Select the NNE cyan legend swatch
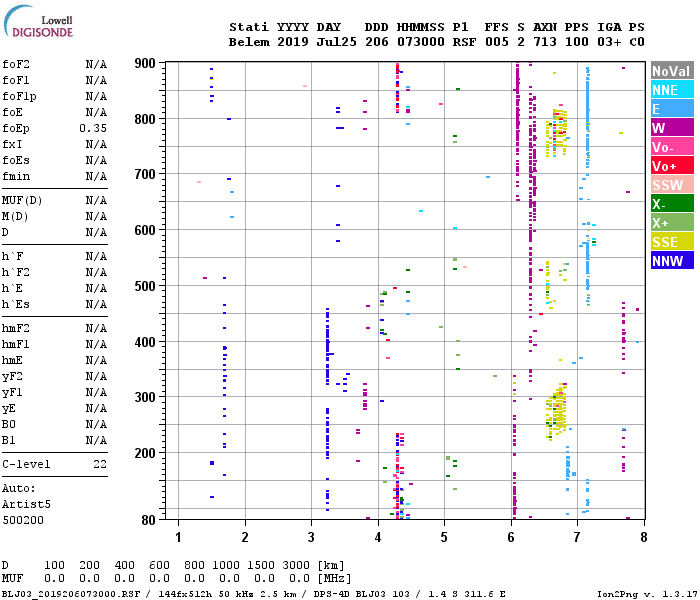This screenshot has width=700, height=600. coord(672,89)
